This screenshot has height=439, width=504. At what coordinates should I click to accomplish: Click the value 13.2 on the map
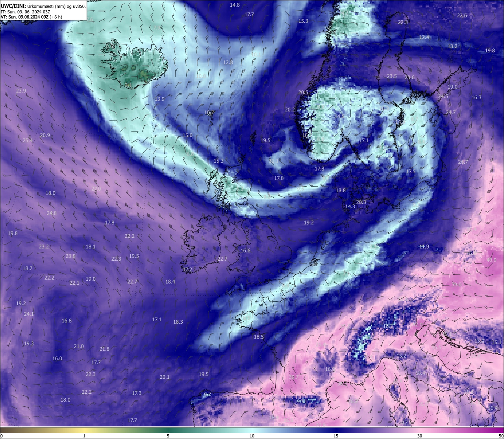(x=452, y=46)
